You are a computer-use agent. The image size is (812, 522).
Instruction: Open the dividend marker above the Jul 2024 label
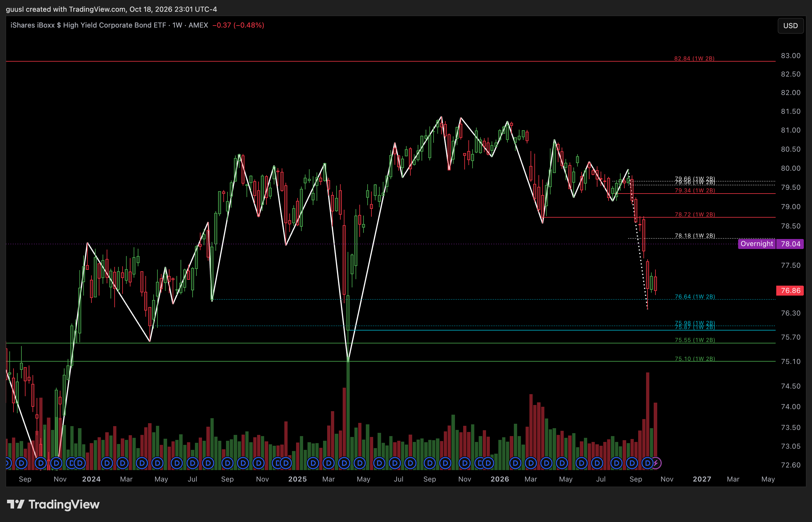click(192, 463)
